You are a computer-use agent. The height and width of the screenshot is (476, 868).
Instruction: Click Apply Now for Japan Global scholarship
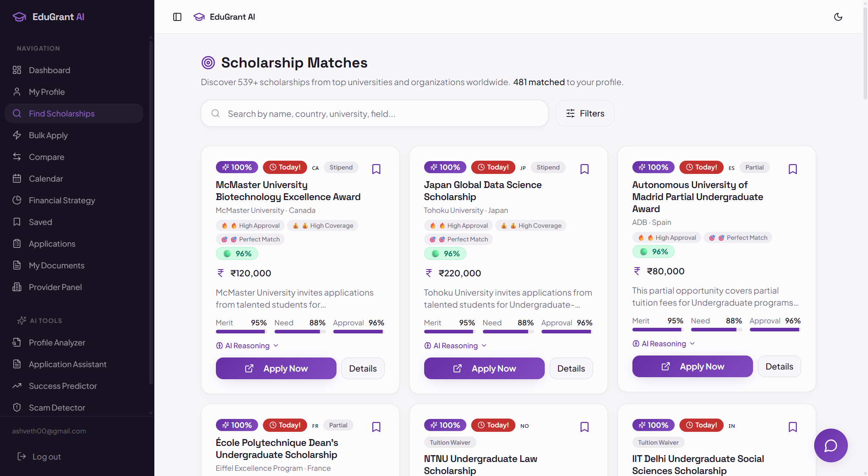click(x=484, y=368)
